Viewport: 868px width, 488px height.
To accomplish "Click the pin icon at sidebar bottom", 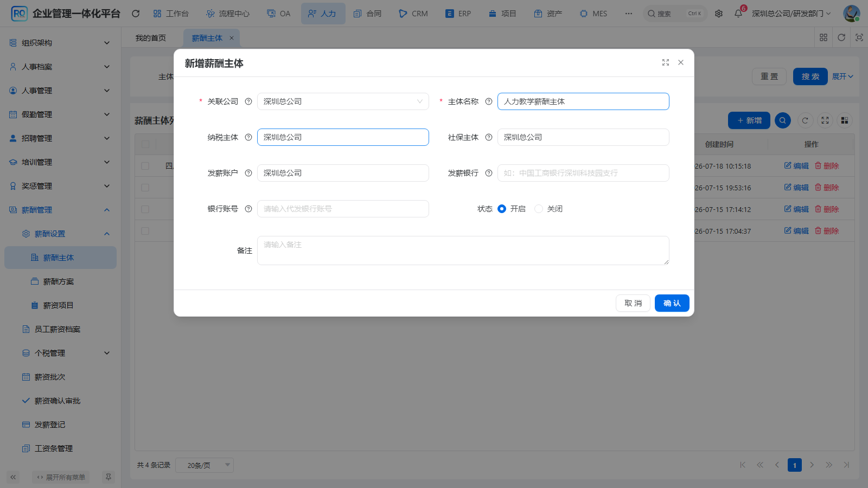I will pos(108,477).
